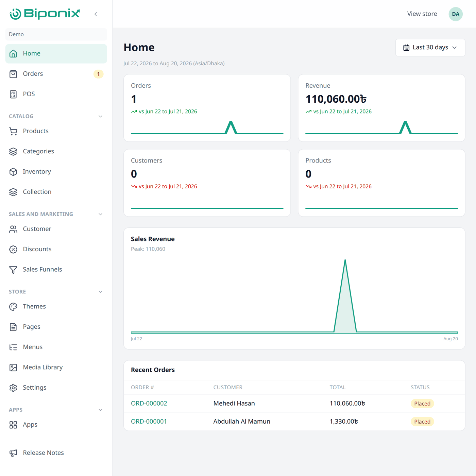Click the Collection stack icon

(x=13, y=192)
